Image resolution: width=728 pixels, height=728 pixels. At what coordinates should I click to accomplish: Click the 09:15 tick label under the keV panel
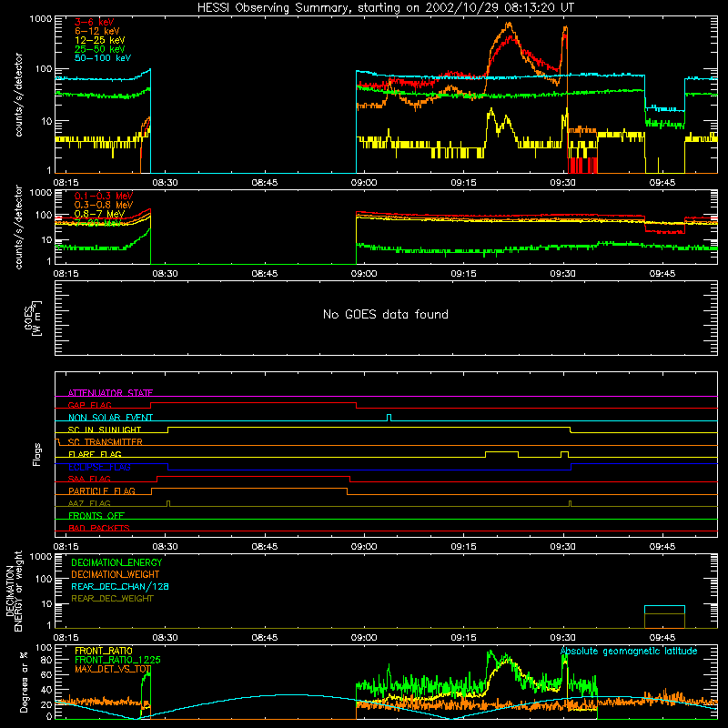(463, 183)
